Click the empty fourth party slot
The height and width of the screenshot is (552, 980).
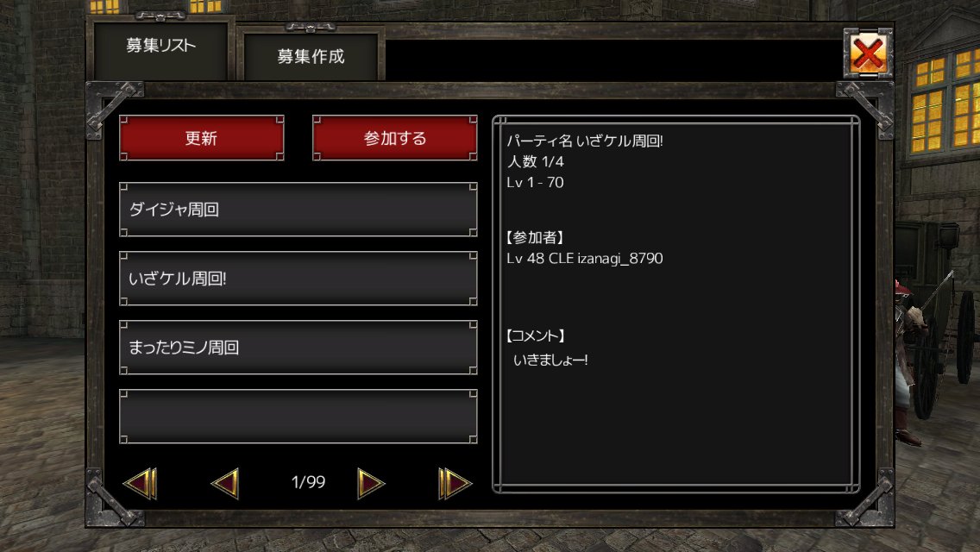(298, 417)
